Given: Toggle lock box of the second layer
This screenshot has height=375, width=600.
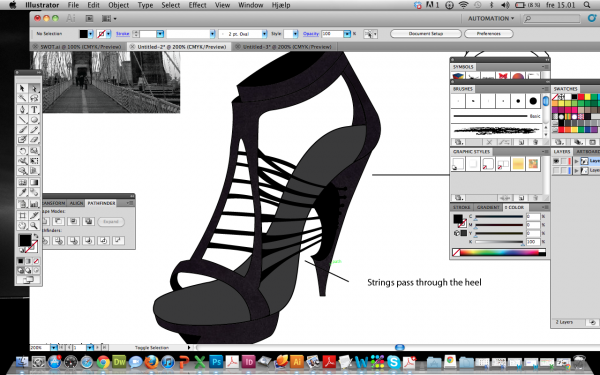Looking at the screenshot, I should click(x=564, y=170).
